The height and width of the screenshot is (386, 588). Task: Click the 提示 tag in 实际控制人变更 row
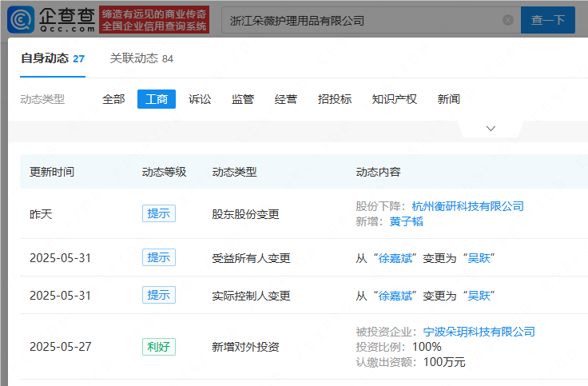(x=159, y=295)
